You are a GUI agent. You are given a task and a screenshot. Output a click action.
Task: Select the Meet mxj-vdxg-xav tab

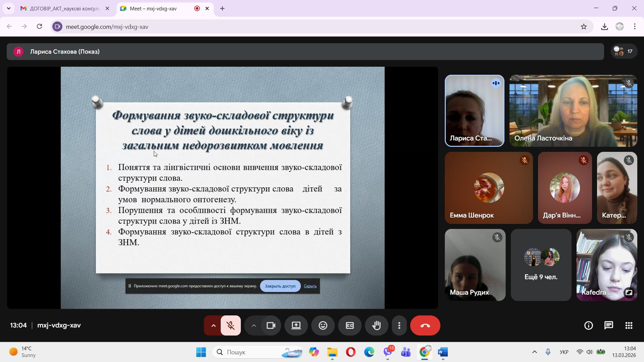pyautogui.click(x=158, y=9)
